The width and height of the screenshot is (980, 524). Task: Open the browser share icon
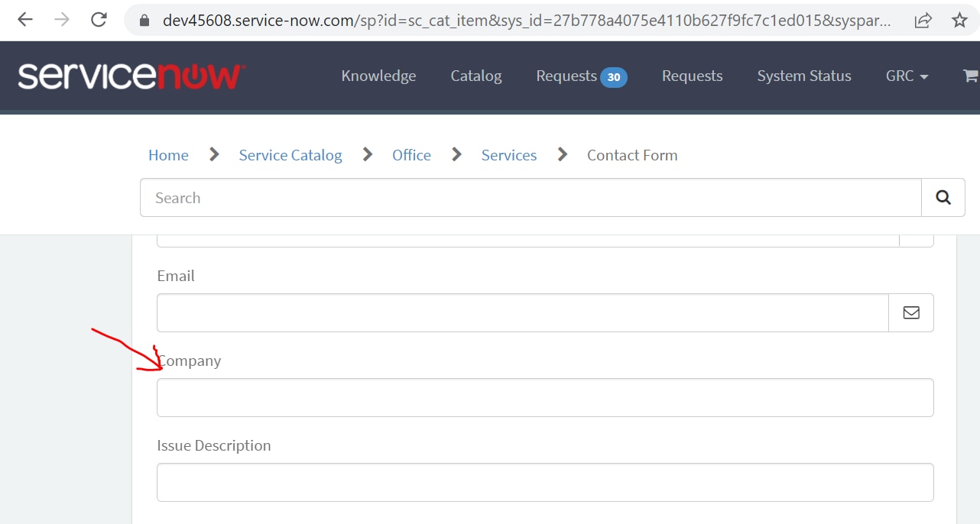pyautogui.click(x=923, y=20)
